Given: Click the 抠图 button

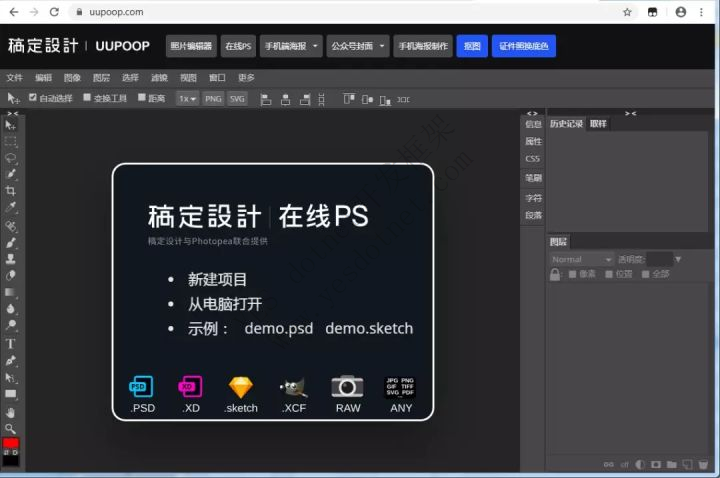Looking at the screenshot, I should point(472,46).
